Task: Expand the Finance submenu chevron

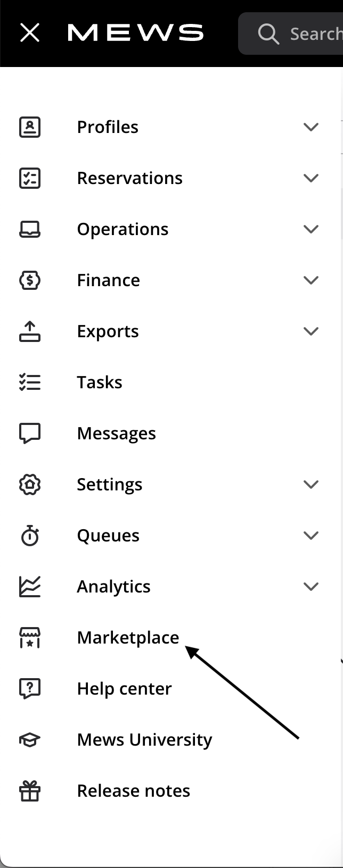Action: tap(311, 280)
